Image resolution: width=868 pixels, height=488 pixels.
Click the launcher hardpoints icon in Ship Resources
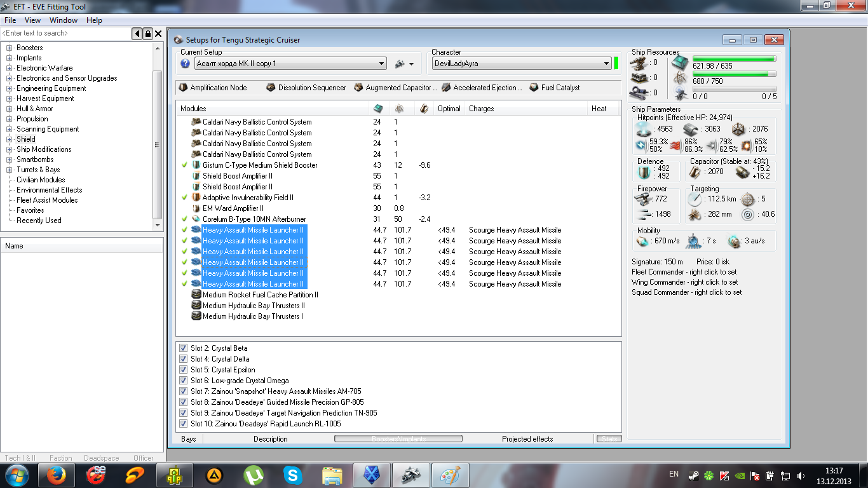tap(639, 78)
